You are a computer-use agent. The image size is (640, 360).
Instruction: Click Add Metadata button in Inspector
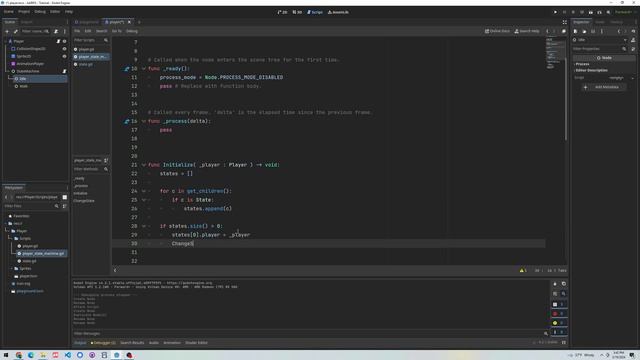(x=603, y=87)
